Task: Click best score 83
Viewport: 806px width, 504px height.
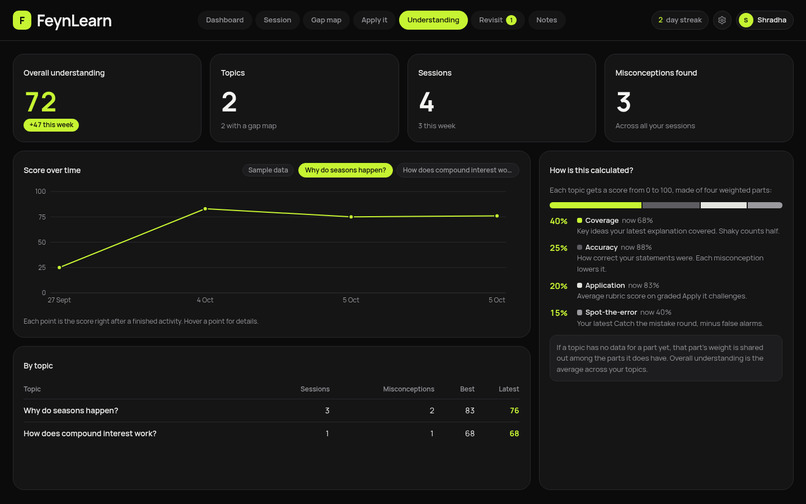Action: pos(469,410)
